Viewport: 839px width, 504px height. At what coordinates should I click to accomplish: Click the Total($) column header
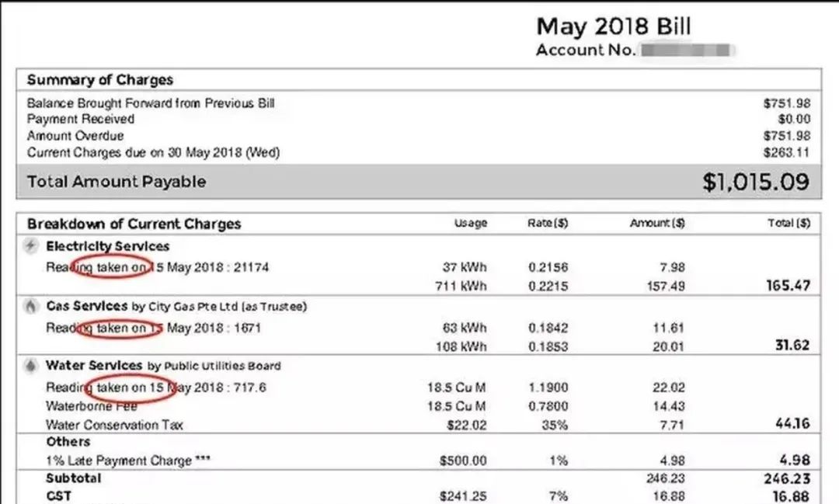point(791,224)
